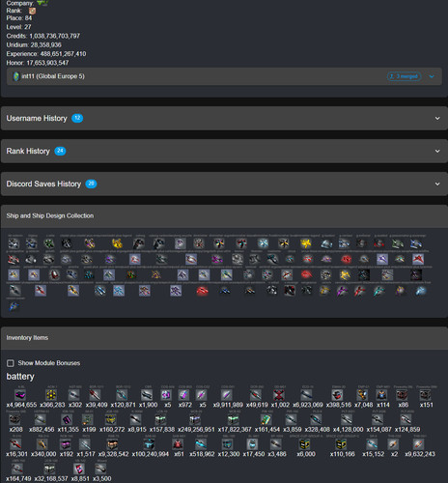Choose the battery icon with x100,240,994
The width and height of the screenshot is (448, 483).
coord(149,444)
